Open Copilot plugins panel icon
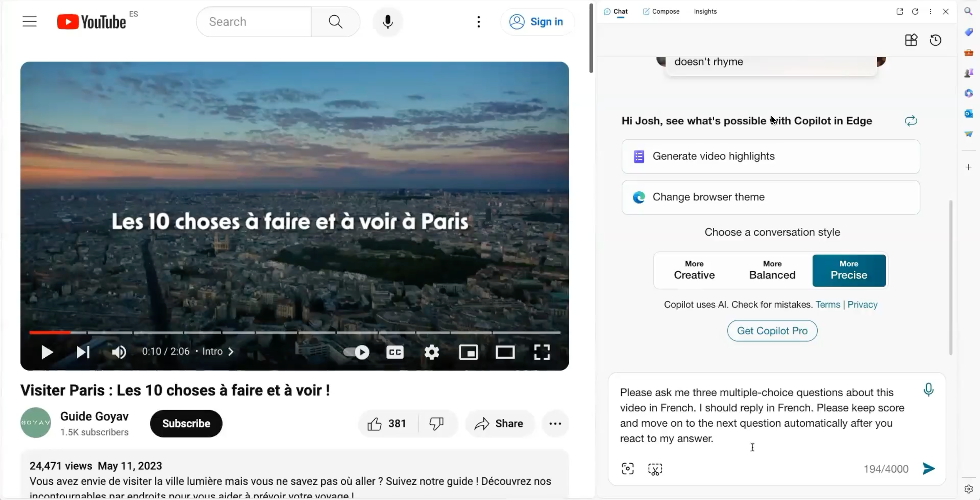The height and width of the screenshot is (500, 980). [x=911, y=40]
